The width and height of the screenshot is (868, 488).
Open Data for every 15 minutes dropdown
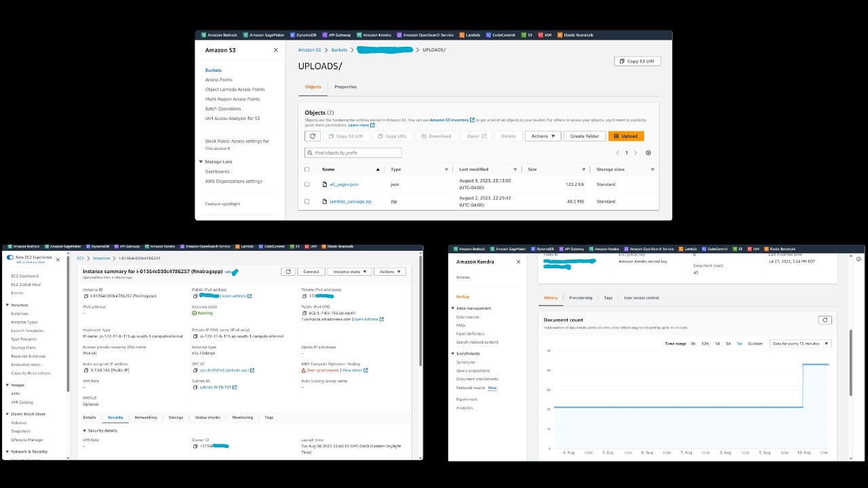pyautogui.click(x=800, y=344)
